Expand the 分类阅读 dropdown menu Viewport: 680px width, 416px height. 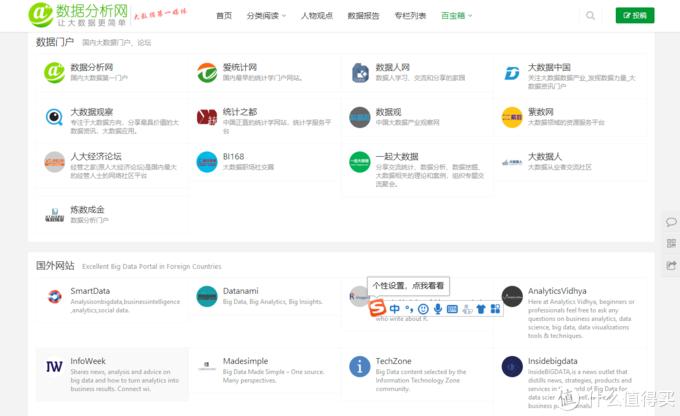[x=266, y=16]
